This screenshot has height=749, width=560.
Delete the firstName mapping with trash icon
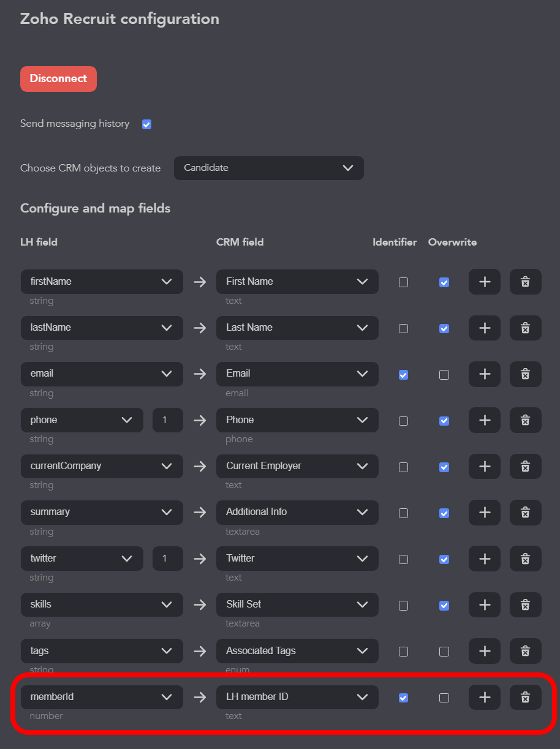(x=525, y=282)
